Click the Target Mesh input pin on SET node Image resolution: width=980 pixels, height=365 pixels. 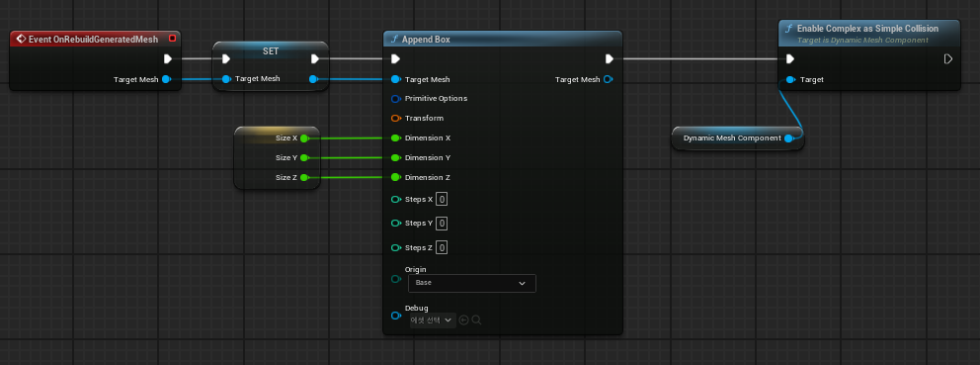coord(226,79)
